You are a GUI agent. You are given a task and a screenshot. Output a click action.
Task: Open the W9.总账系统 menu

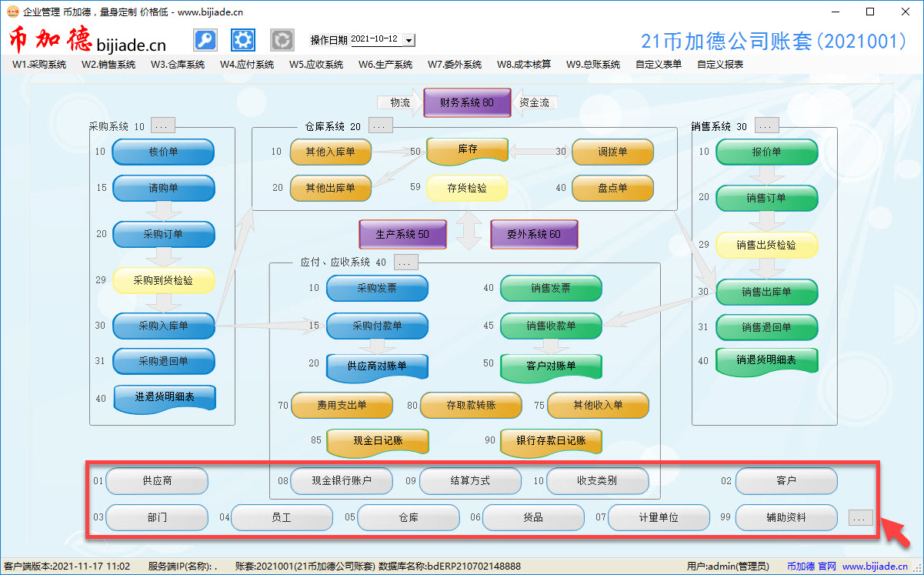click(x=592, y=65)
